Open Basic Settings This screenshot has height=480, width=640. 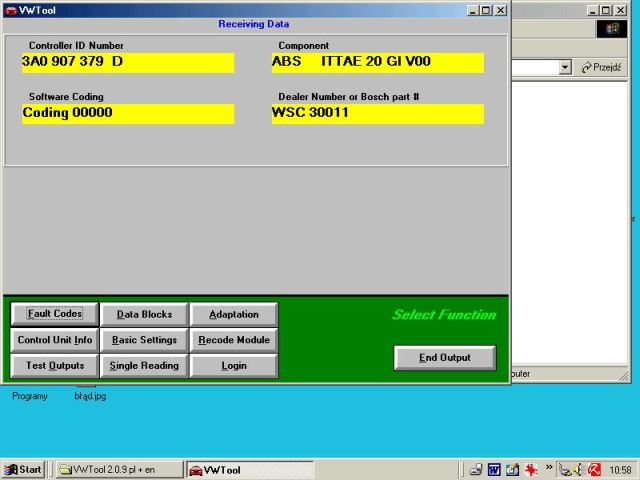point(144,340)
